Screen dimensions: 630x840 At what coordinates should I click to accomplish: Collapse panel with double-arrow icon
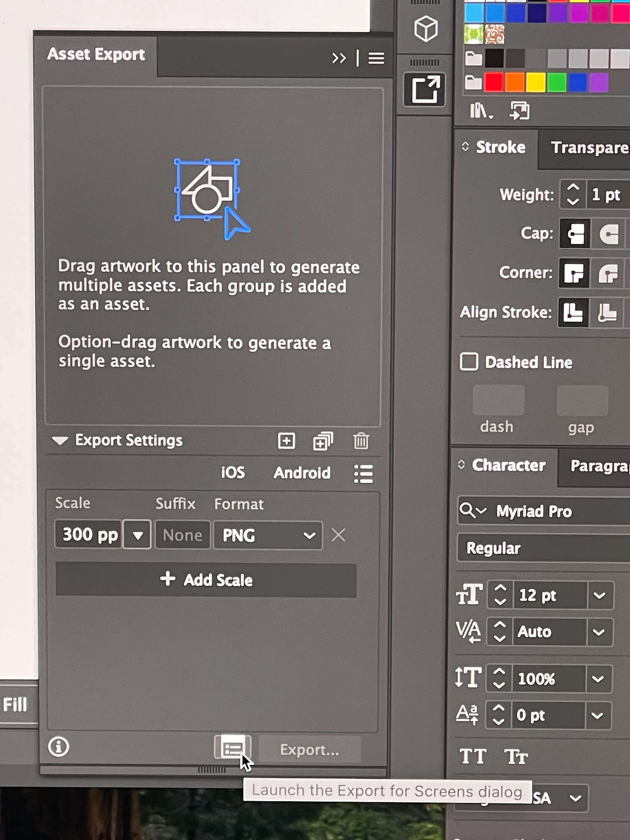(339, 58)
